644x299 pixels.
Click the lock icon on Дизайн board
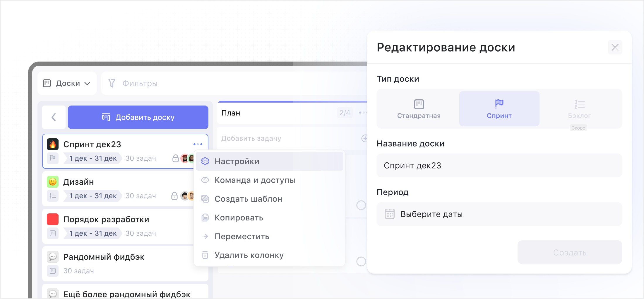175,196
